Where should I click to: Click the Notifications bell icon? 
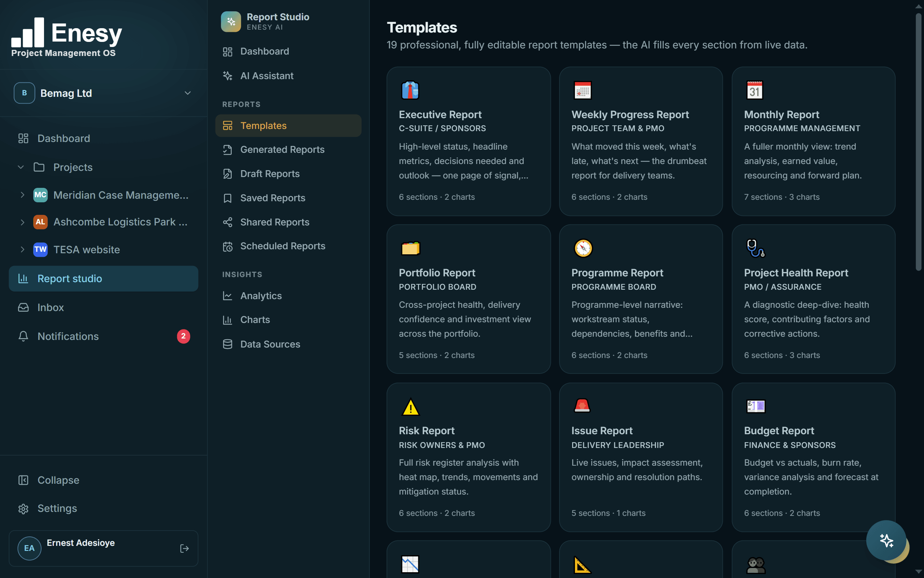pos(23,336)
